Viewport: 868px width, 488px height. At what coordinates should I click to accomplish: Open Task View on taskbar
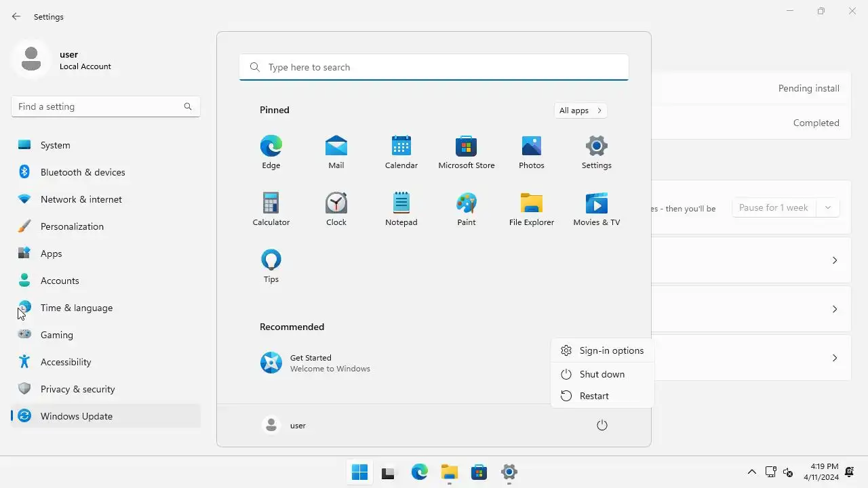pyautogui.click(x=388, y=472)
